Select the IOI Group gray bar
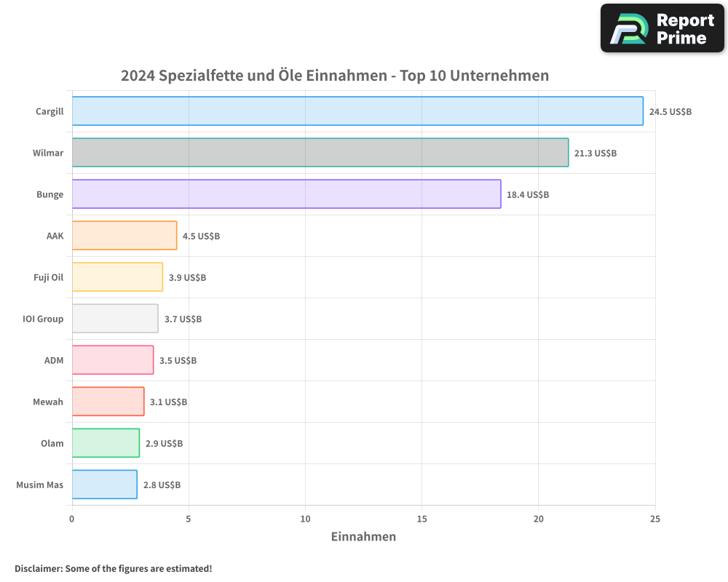Image resolution: width=728 pixels, height=582 pixels. click(x=113, y=319)
